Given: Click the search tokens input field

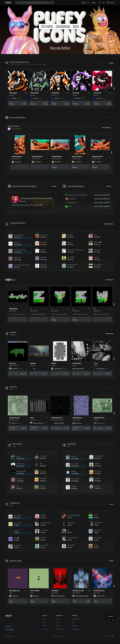Looking at the screenshot, I should click(x=34, y=3).
